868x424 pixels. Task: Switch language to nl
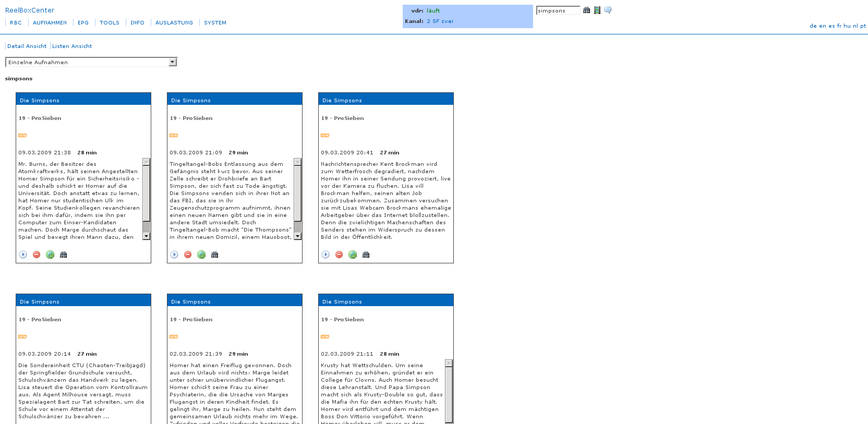(855, 26)
